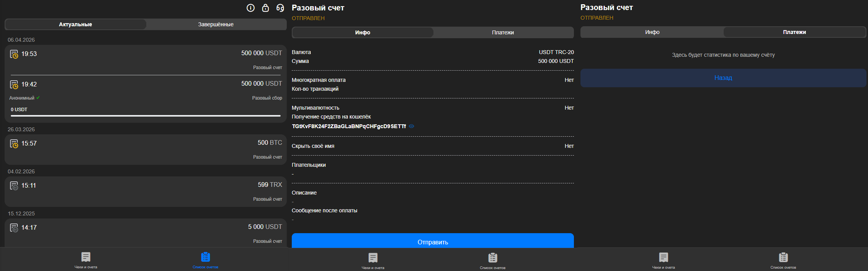Click date header 15.12.2025
This screenshot has height=271, width=868.
(x=21, y=213)
